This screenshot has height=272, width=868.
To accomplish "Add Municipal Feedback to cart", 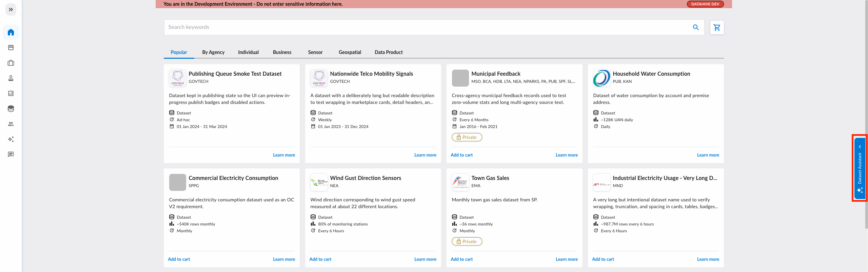I will tap(461, 155).
